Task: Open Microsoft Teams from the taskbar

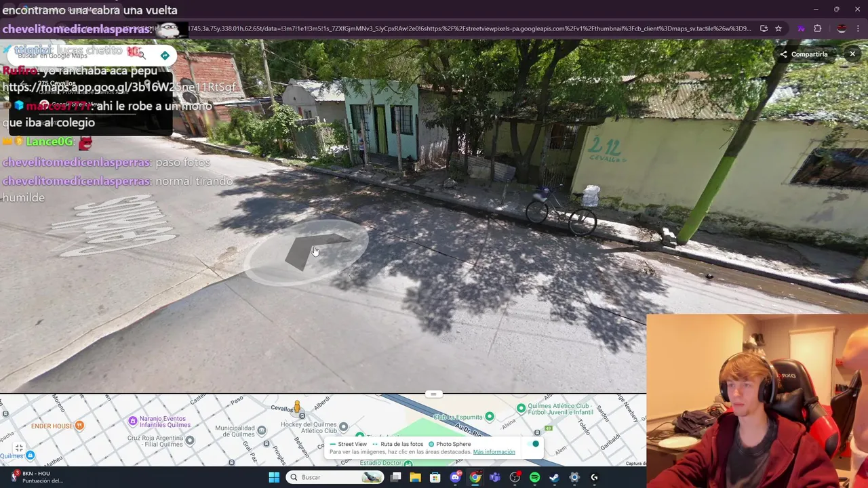Action: [495, 477]
